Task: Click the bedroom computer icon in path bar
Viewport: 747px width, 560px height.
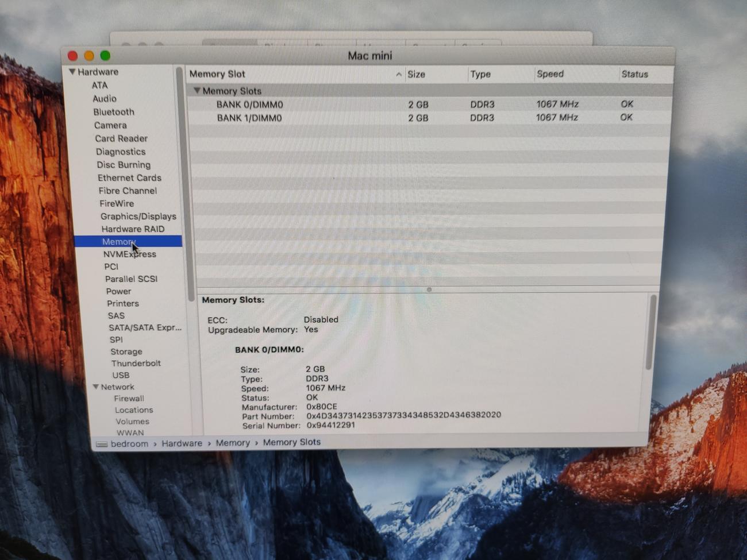Action: 102,444
